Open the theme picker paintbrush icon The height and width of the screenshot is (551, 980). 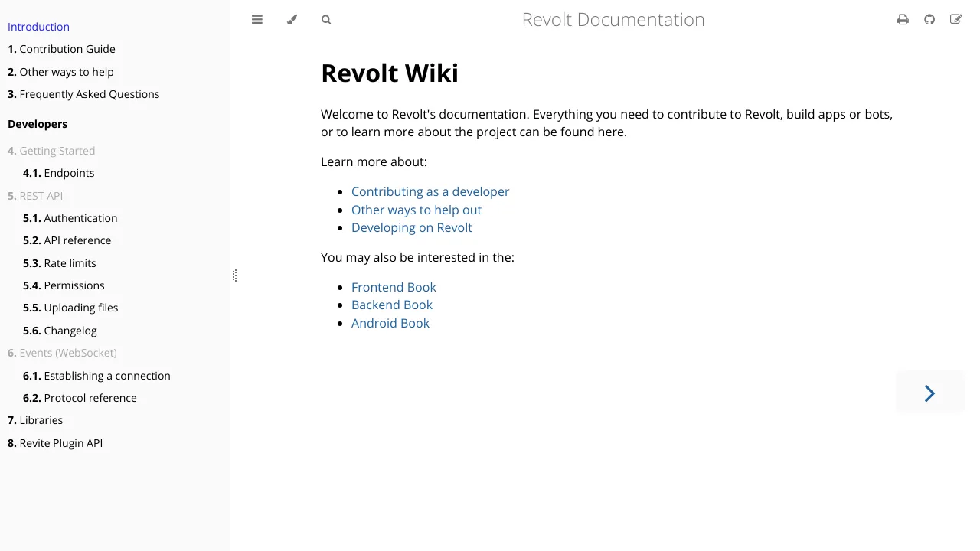(292, 20)
